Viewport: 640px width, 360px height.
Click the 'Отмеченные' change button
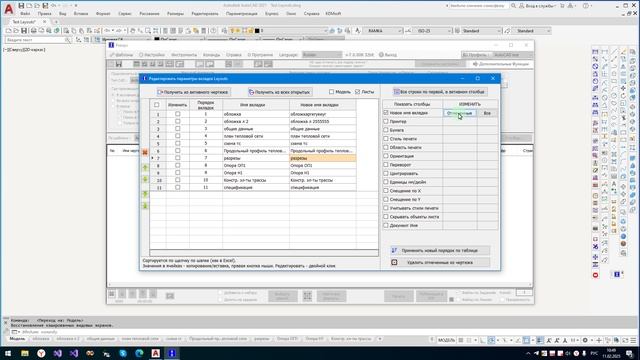pos(460,113)
